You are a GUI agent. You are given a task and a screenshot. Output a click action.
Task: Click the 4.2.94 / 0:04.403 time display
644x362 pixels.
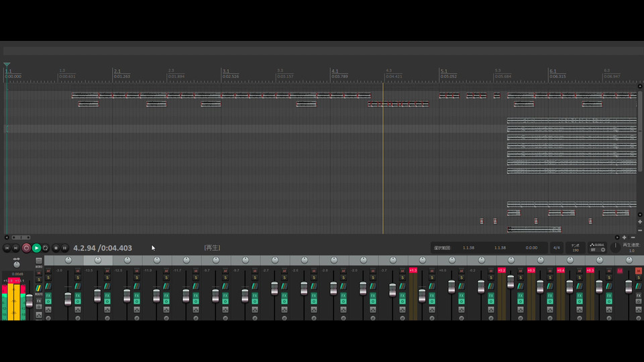coord(103,248)
